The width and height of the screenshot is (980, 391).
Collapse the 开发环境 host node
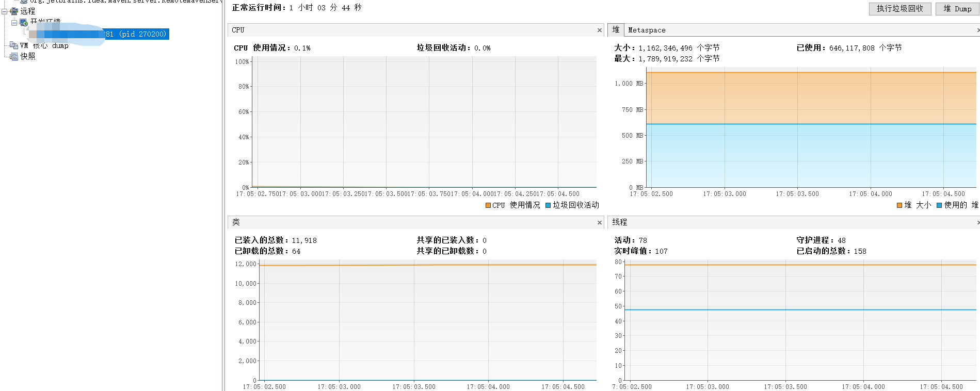point(14,22)
